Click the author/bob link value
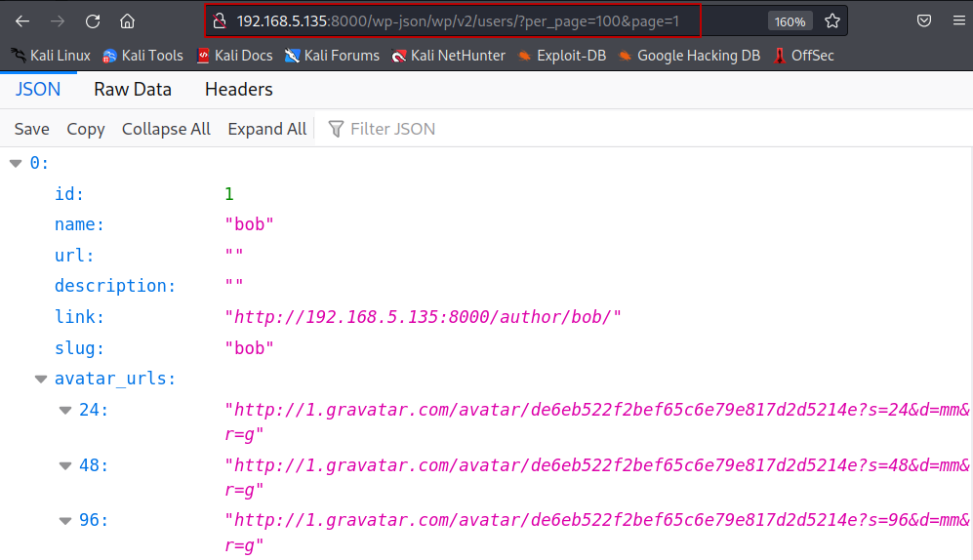Screen dimensions: 973x560 (x=423, y=317)
